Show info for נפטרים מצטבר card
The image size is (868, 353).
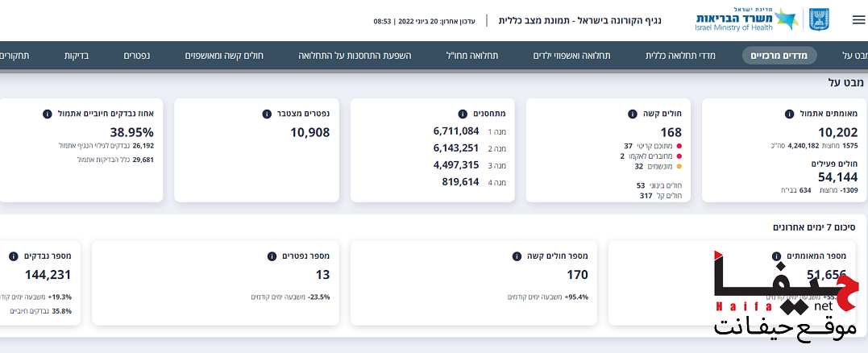267,114
